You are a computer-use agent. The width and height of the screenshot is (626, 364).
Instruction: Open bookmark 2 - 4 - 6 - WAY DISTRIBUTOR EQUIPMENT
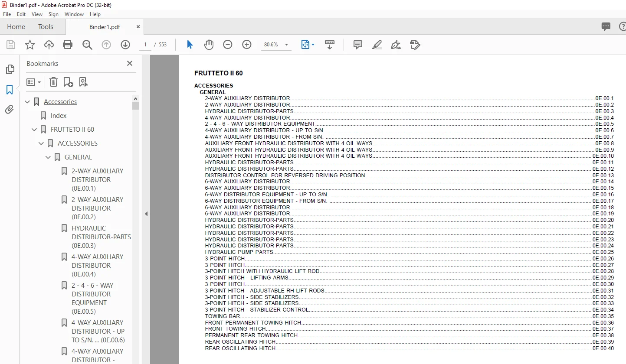[92, 299]
